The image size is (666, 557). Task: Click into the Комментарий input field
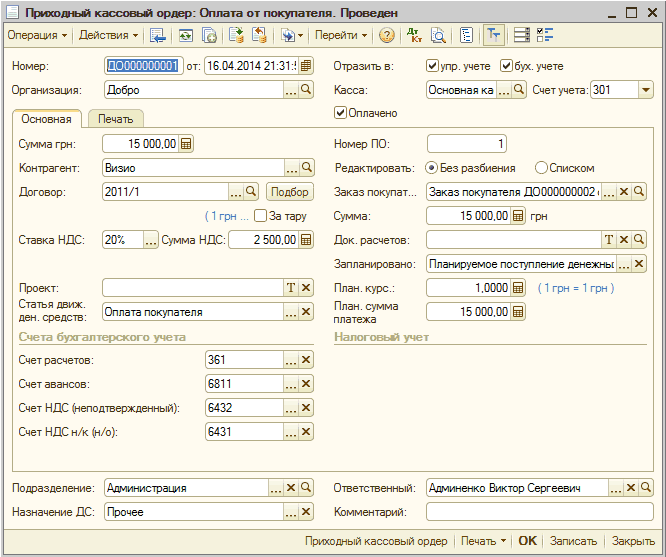tap(539, 512)
